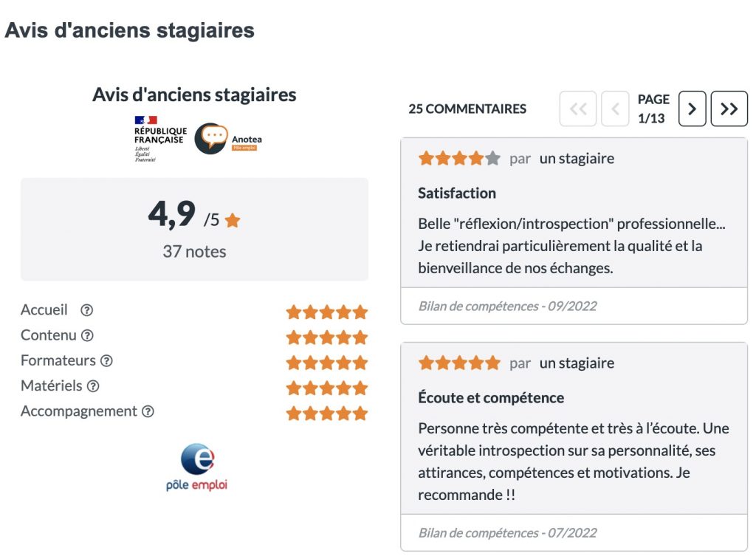
Task: Click the disabled first page double arrow
Action: (x=578, y=109)
